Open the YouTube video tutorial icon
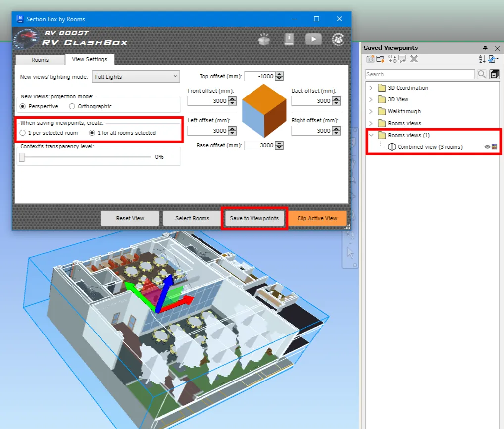 point(313,39)
